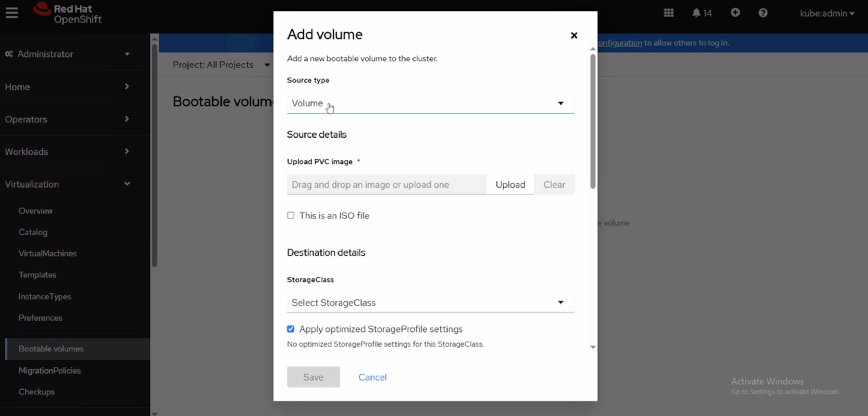The width and height of the screenshot is (868, 416).
Task: Click the Upload PVC image drop field
Action: 386,184
